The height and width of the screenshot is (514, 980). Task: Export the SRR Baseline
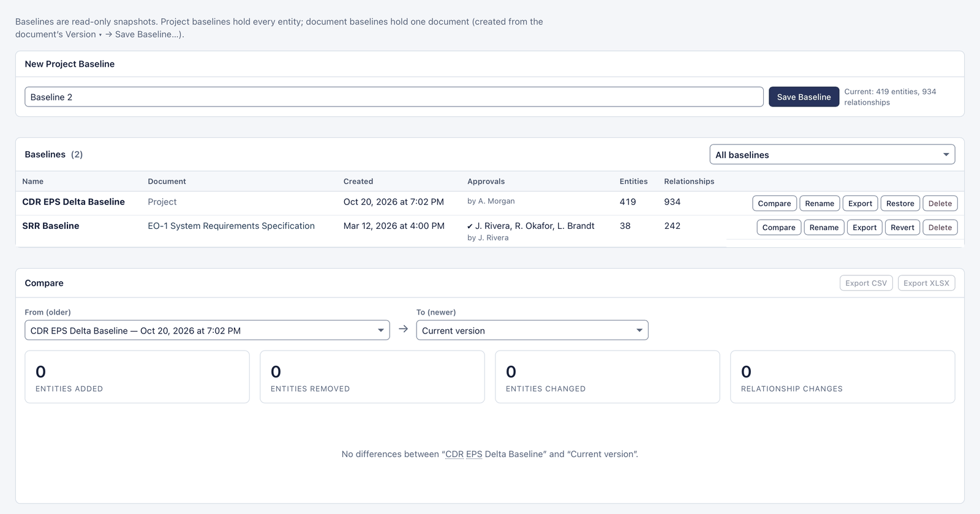(864, 227)
